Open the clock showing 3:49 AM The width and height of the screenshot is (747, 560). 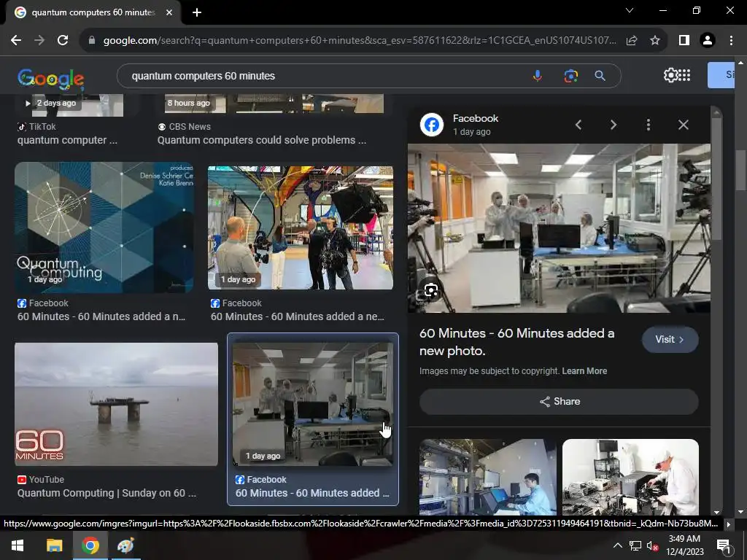tap(684, 545)
